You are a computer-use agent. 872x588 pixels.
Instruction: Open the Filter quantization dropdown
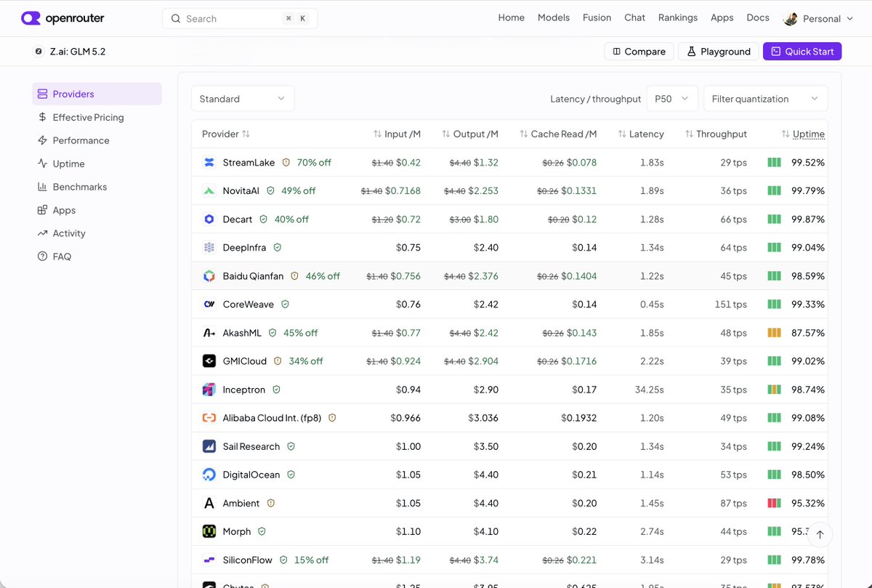(x=765, y=99)
